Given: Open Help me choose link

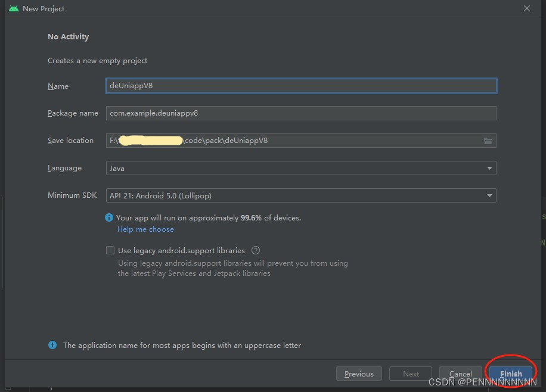Looking at the screenshot, I should tap(145, 229).
